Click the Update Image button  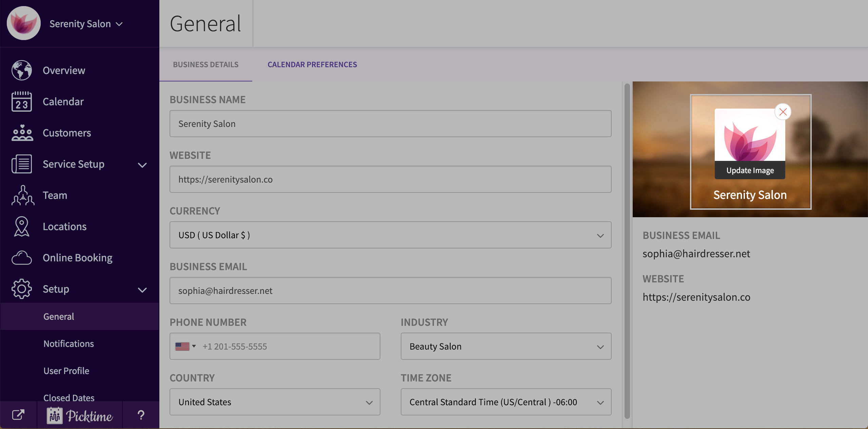(750, 170)
